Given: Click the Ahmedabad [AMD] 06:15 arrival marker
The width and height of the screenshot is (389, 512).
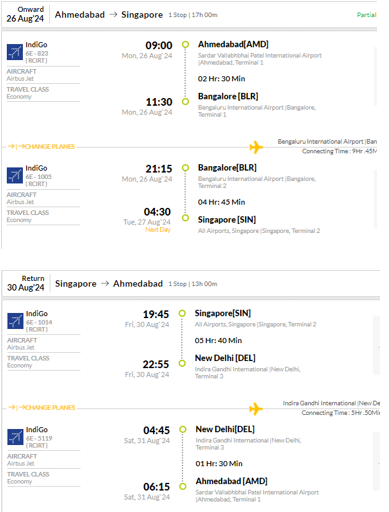Looking at the screenshot, I should click(x=183, y=486).
